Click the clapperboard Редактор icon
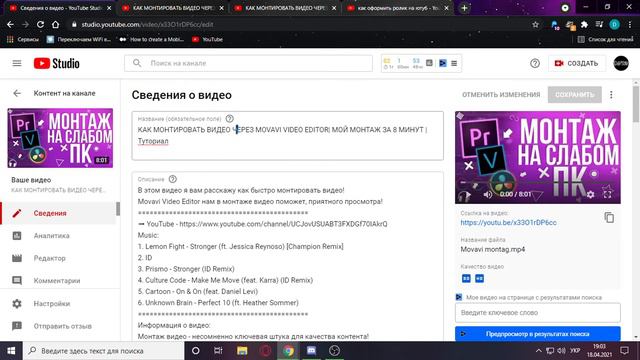Viewport: 640px width, 360px height. [17, 258]
